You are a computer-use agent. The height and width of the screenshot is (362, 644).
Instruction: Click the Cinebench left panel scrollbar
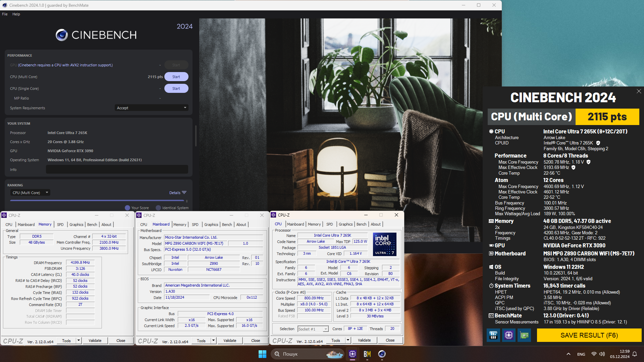pyautogui.click(x=196, y=136)
